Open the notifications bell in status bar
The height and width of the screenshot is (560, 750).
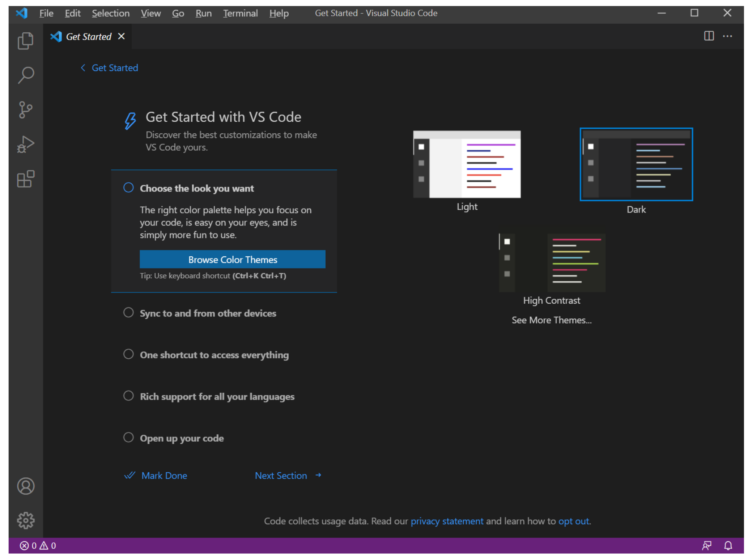pyautogui.click(x=728, y=545)
